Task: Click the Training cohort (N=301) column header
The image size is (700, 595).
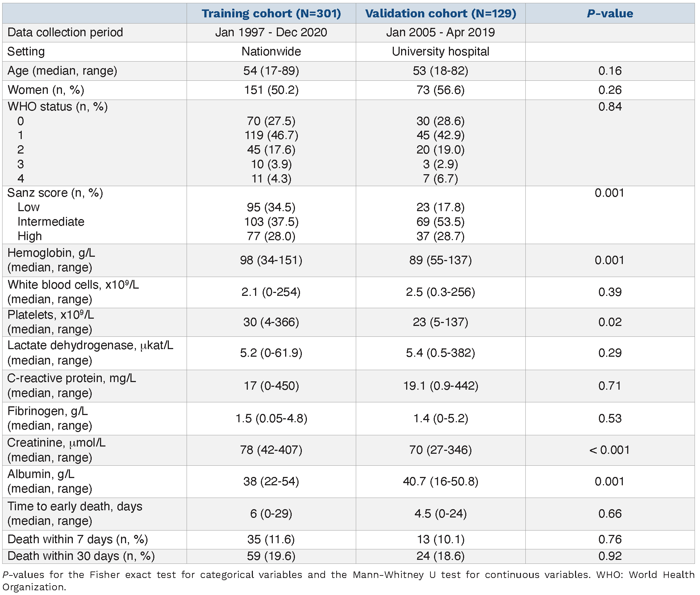Action: tap(271, 13)
